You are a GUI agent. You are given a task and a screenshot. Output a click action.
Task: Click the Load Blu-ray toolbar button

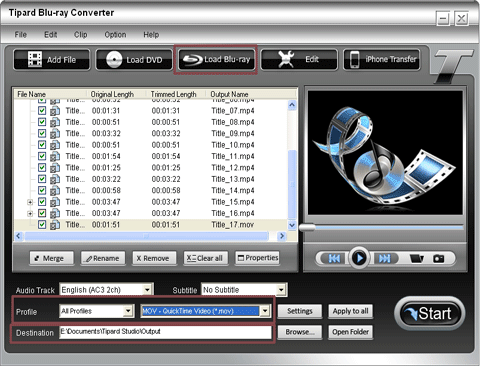click(x=216, y=59)
